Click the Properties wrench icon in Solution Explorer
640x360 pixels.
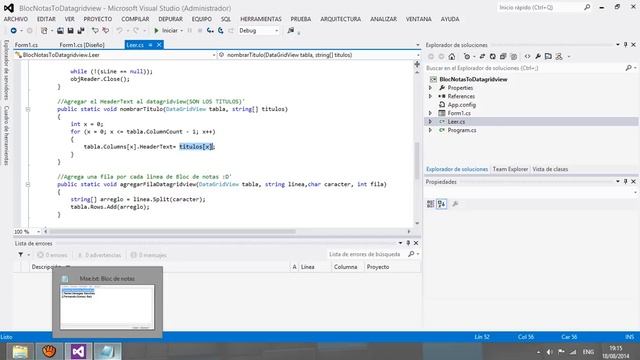538,56
